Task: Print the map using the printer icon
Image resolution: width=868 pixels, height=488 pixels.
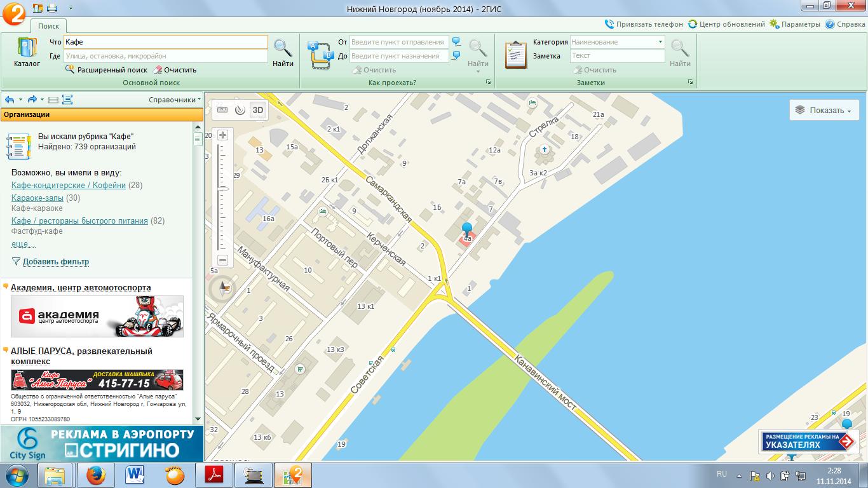Action: tap(52, 8)
